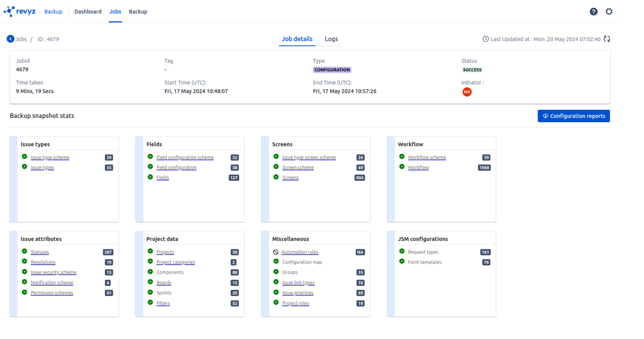Open the Dashboard menu item
Viewport: 644px width, 339px height.
(x=88, y=12)
